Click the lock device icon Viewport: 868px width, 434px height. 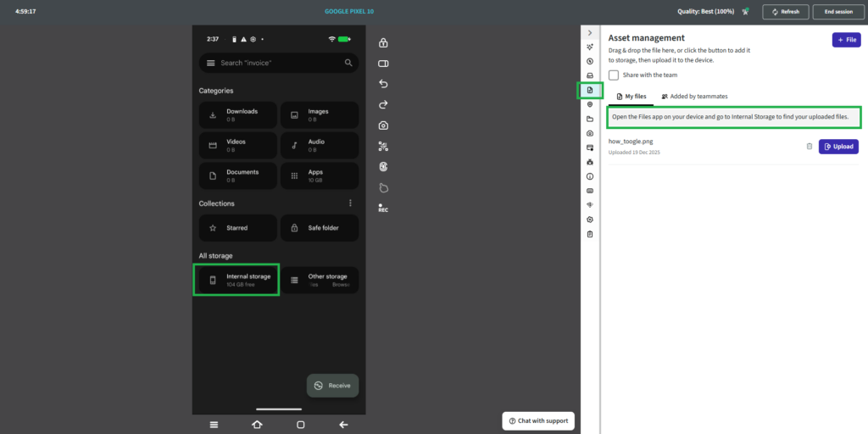click(383, 43)
